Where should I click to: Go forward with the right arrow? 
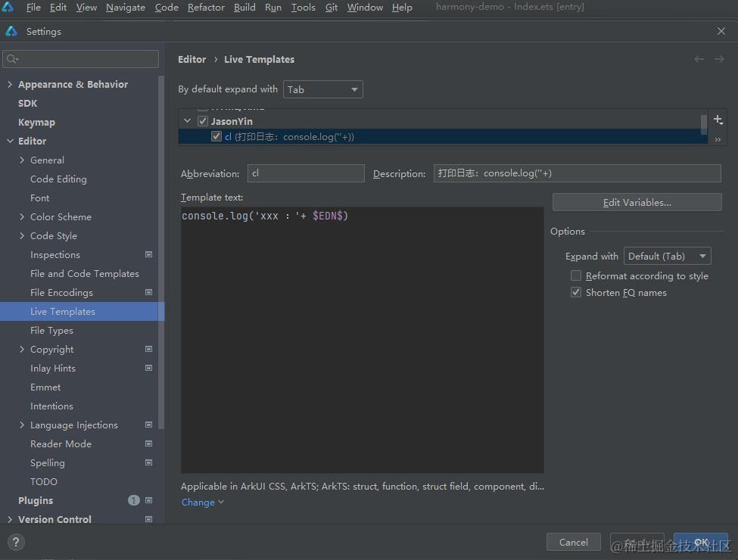pos(719,59)
